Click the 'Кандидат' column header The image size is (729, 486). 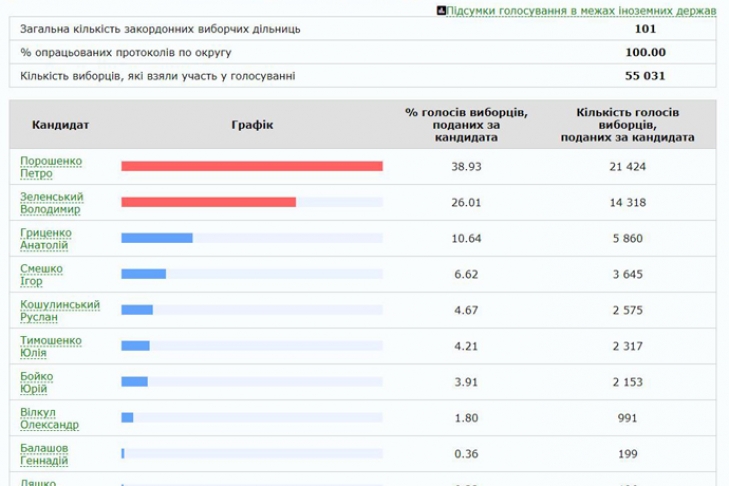[61, 125]
